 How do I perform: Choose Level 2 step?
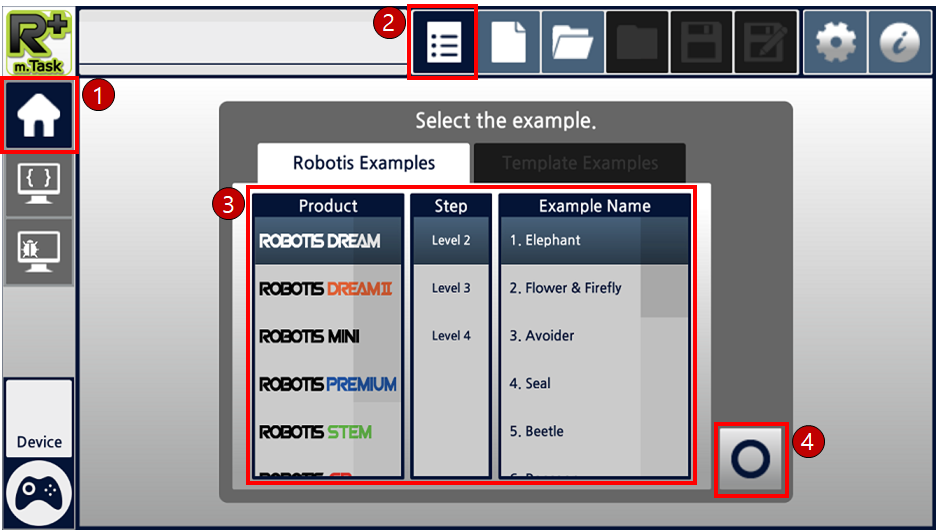(451, 241)
